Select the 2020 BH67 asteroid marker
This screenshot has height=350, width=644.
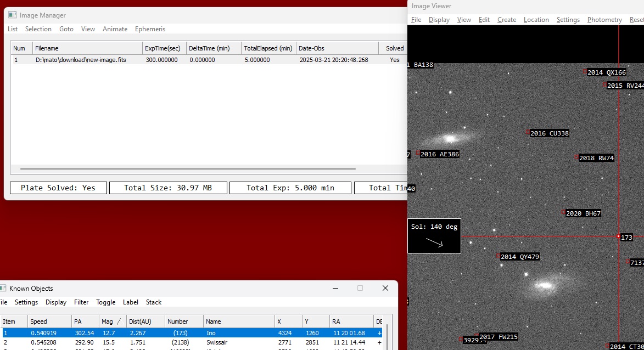(563, 212)
